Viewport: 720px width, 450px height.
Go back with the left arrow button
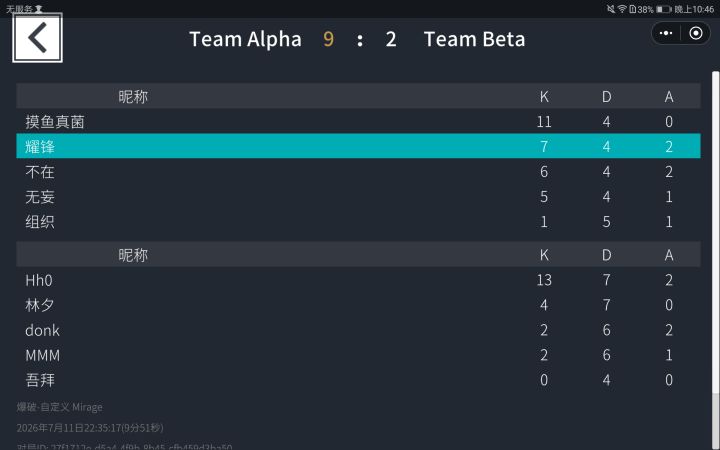(37, 38)
